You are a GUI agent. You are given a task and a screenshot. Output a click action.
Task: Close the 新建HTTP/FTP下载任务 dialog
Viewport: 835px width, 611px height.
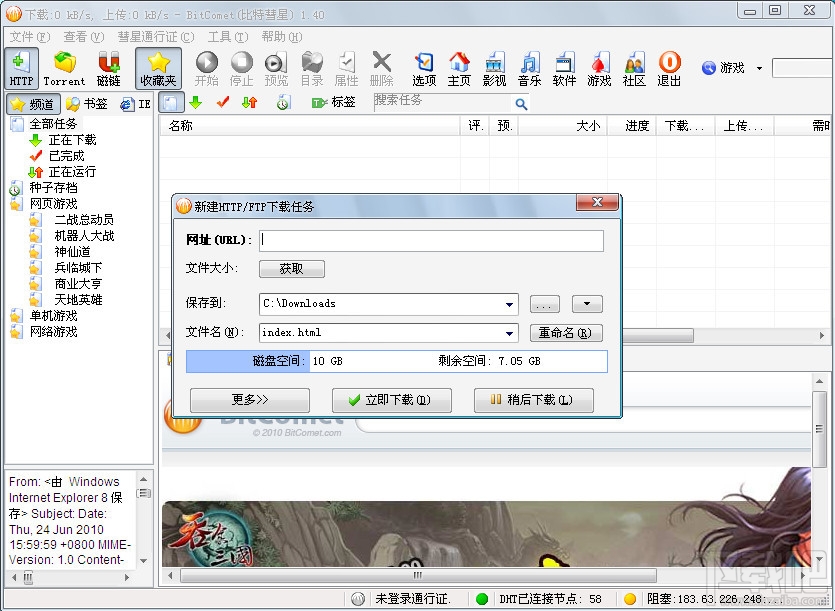[x=597, y=202]
